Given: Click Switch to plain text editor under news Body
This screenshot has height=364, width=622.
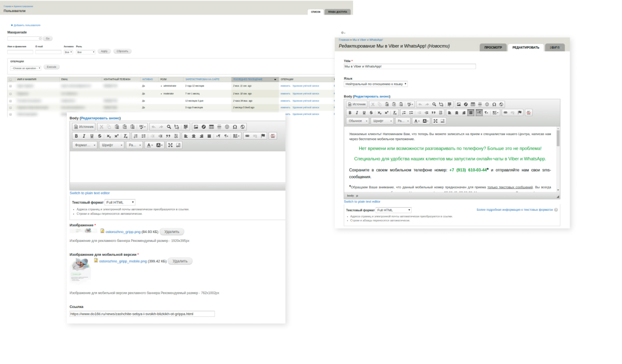Looking at the screenshot, I should [362, 201].
